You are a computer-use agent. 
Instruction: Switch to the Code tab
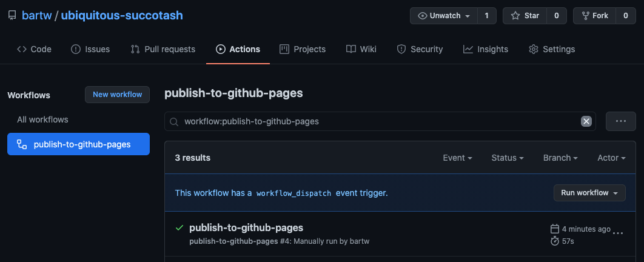coord(34,49)
